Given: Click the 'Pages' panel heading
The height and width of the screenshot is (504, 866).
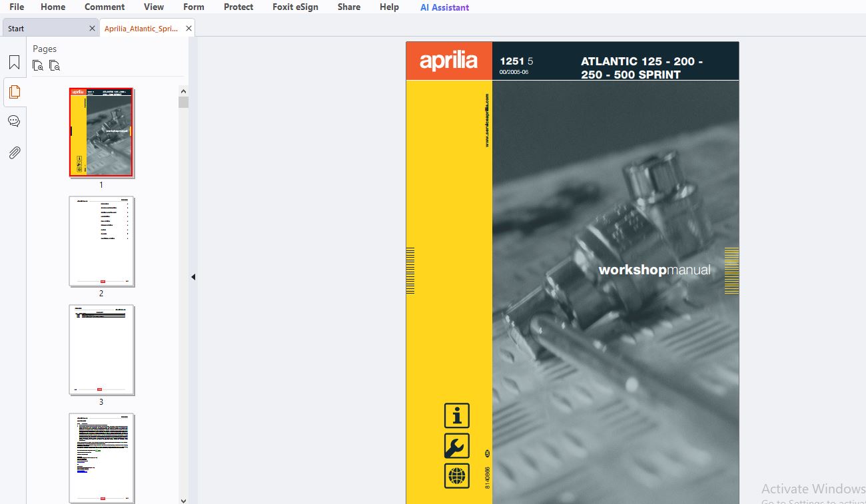Looking at the screenshot, I should point(45,49).
